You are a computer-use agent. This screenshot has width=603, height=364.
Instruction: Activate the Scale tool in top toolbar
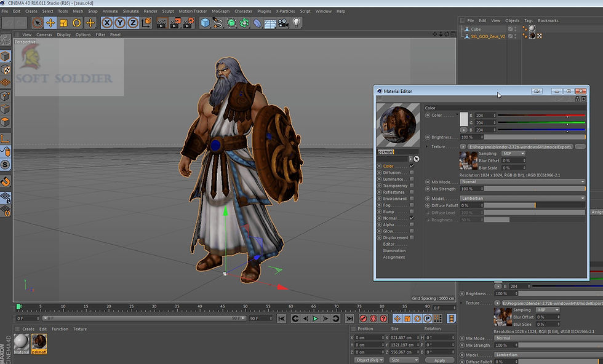pyautogui.click(x=63, y=23)
